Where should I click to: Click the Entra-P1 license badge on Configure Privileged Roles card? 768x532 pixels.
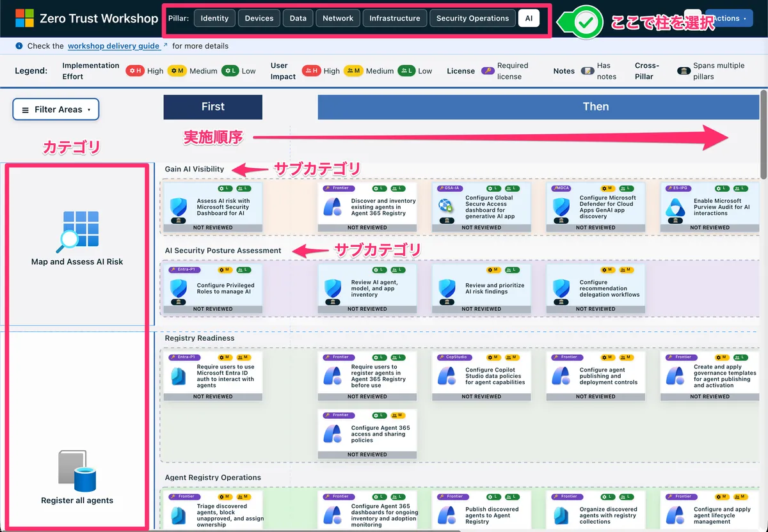[184, 270]
